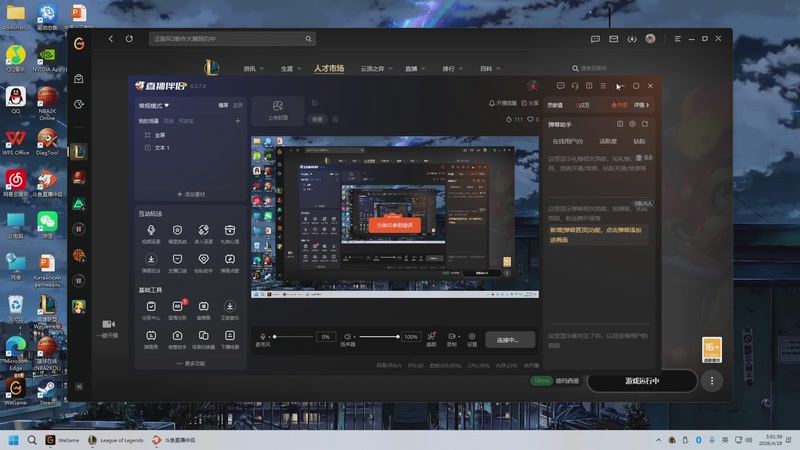Click the first list icon in 弹幕助手 header
The image size is (800, 450).
coord(620,124)
